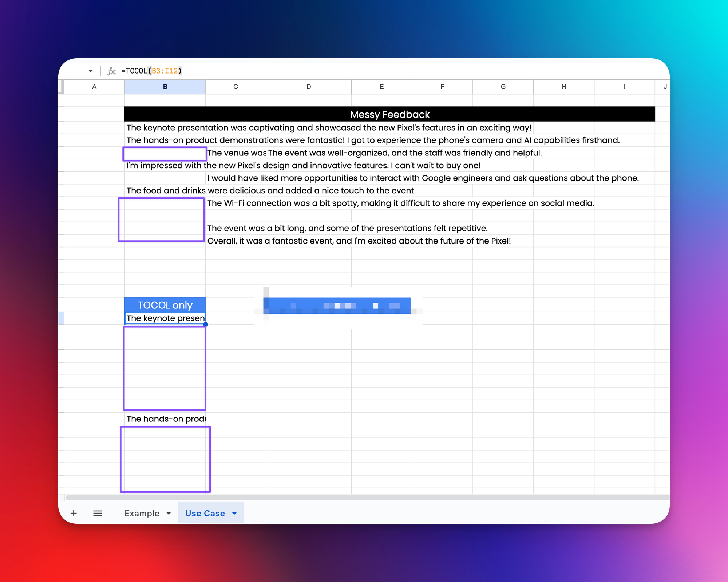This screenshot has width=728, height=582.
Task: Select column B header
Action: pyautogui.click(x=165, y=87)
